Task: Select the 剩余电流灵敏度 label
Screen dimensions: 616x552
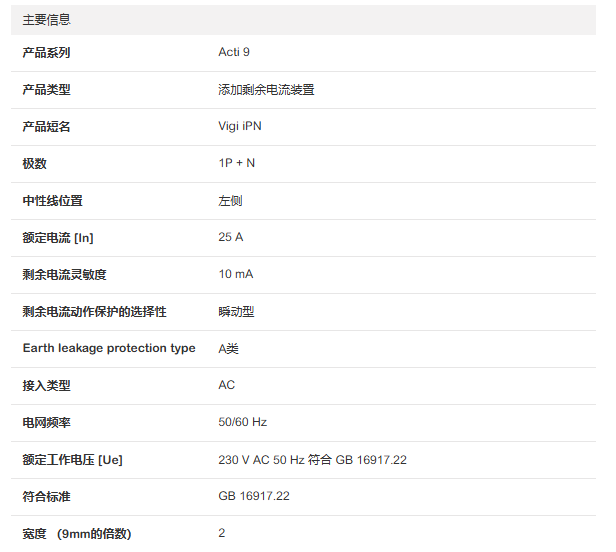Action: coord(64,275)
